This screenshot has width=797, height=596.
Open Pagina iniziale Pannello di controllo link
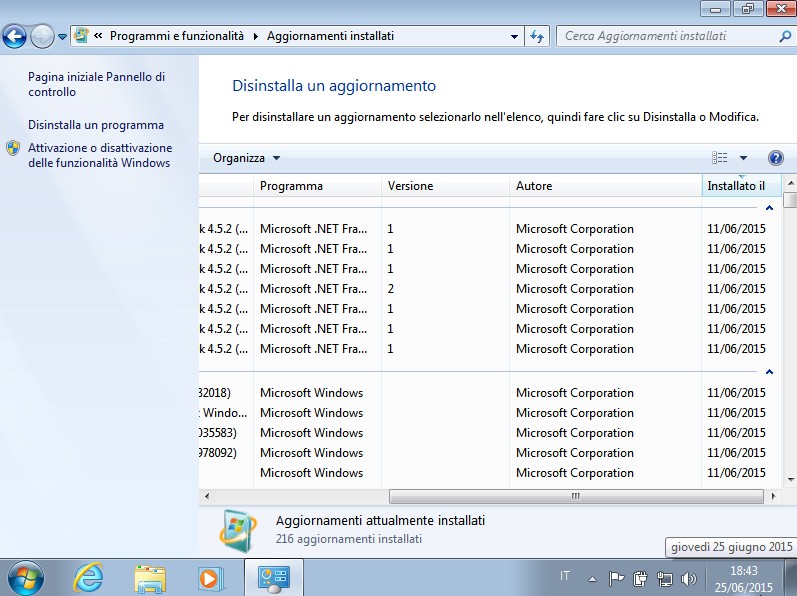(x=97, y=84)
